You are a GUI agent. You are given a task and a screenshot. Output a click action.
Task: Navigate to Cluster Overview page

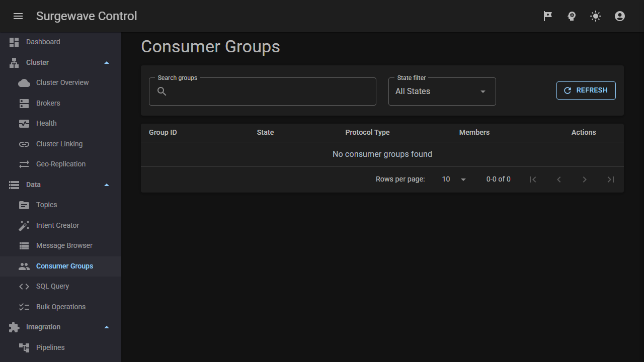[x=60, y=83]
